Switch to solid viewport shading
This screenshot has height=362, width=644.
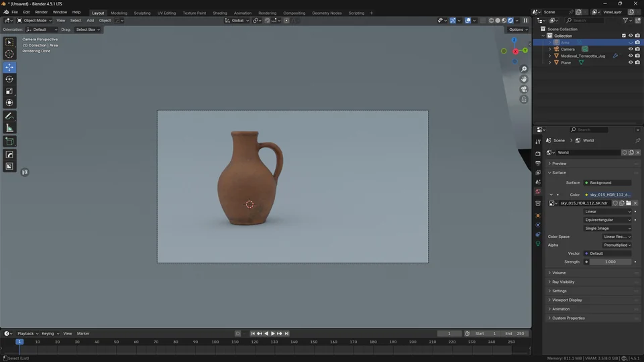click(x=498, y=21)
